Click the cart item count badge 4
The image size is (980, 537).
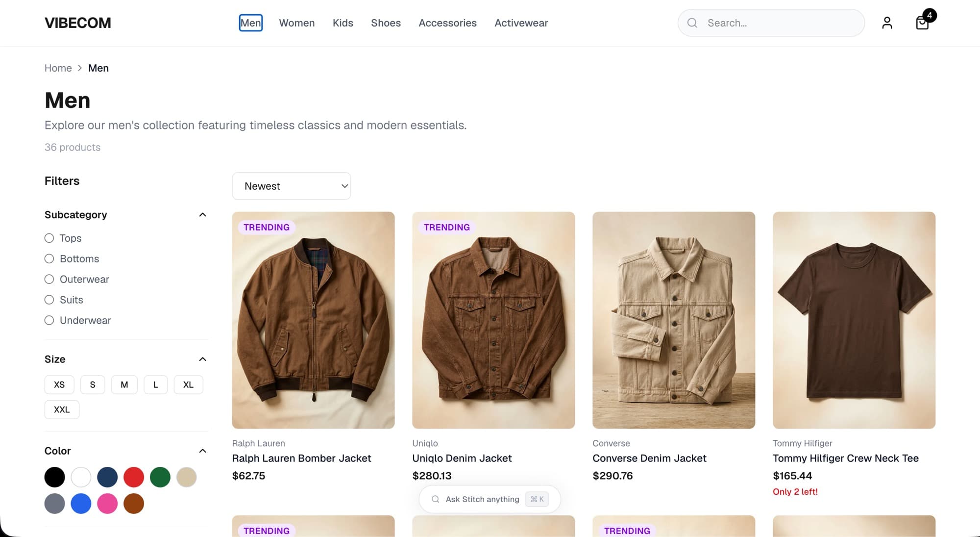point(930,15)
